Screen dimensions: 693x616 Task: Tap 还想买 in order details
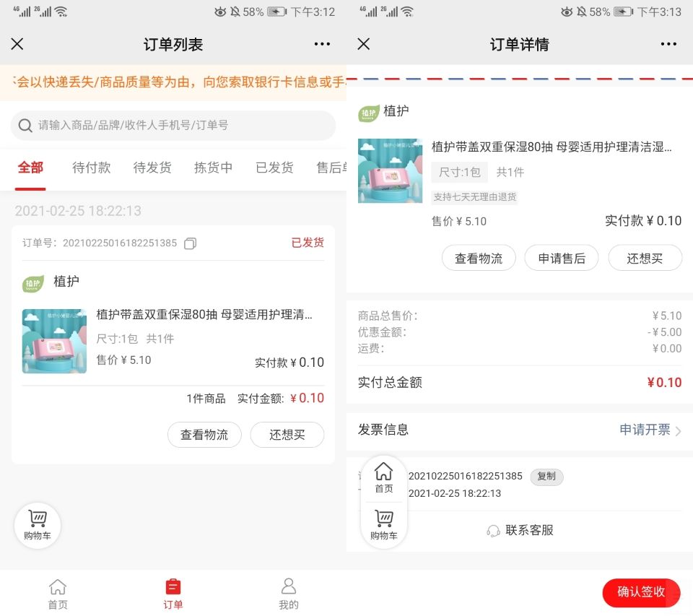coord(645,259)
